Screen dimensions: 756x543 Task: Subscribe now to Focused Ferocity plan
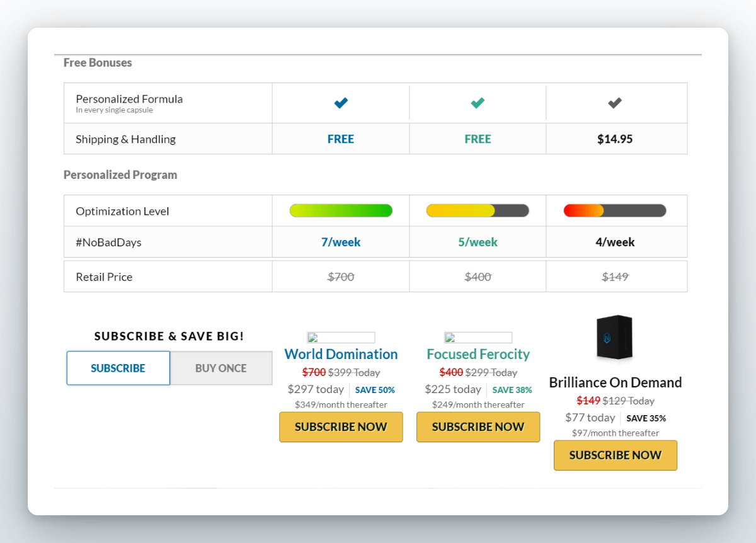[478, 427]
